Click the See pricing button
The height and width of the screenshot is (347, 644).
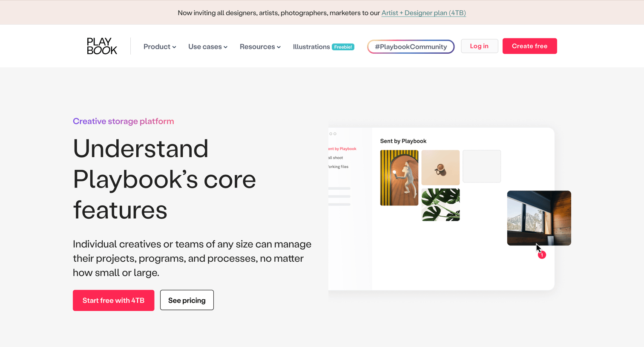tap(187, 300)
